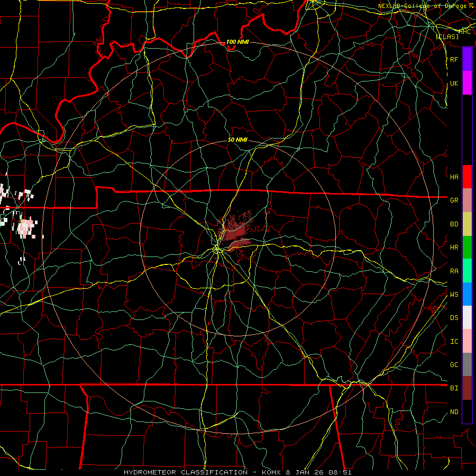Select the yellow BD big drops swatch
The image size is (476, 476).
pyautogui.click(x=467, y=224)
